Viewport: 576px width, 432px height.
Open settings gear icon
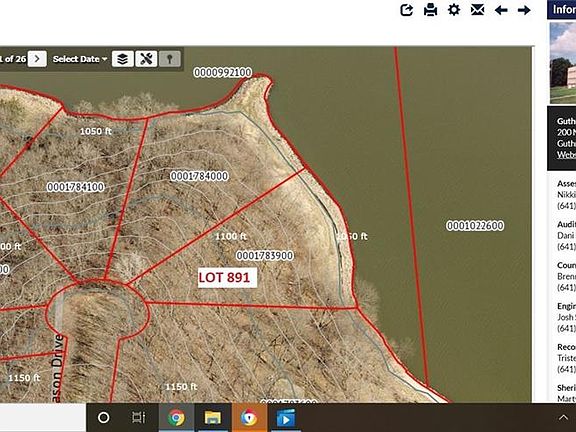coord(454,10)
